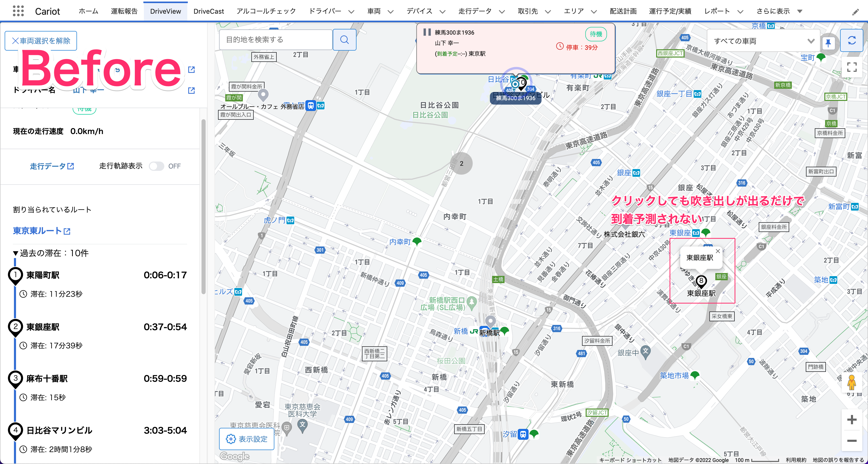Viewport: 868px width, 464px height.
Task: Click the stop pin 2 for 東銀座駅
Action: tap(15, 328)
